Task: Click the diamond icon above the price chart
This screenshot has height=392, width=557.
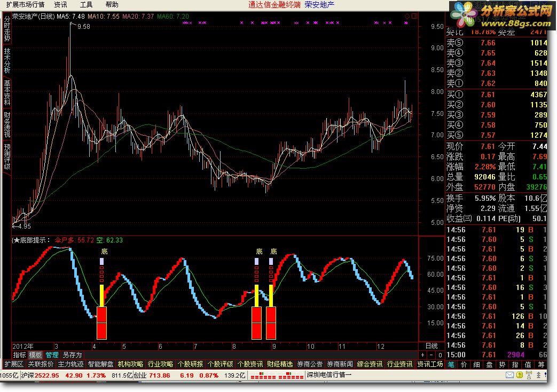Action: (x=407, y=16)
